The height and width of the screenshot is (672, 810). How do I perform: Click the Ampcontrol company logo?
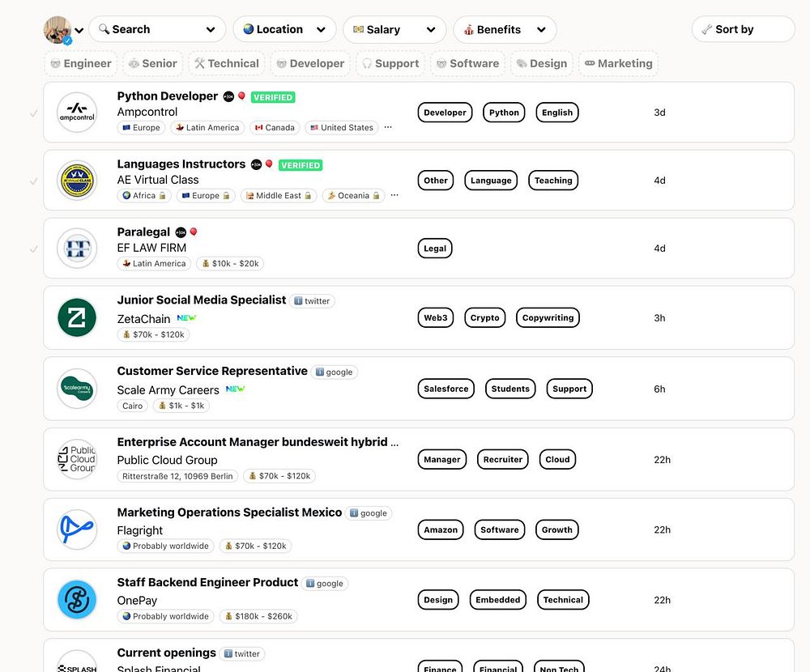(x=77, y=113)
